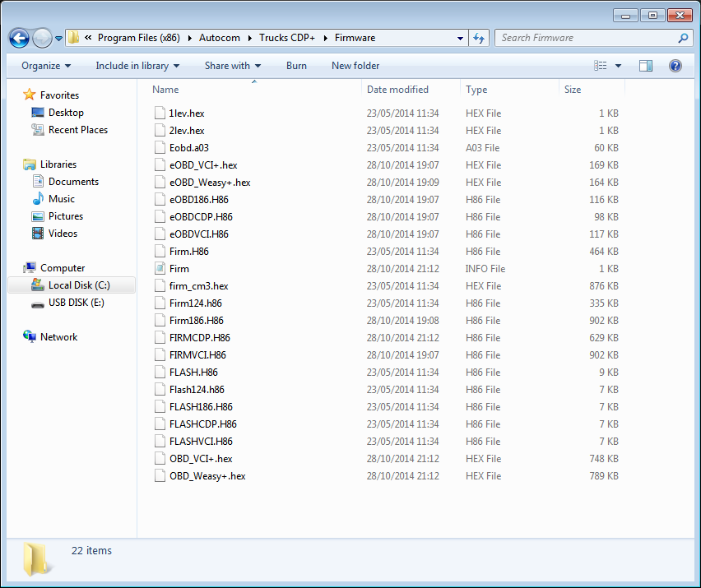Select file icon of eOBDCDP.H86
Screen dimensions: 701x588
click(x=160, y=217)
